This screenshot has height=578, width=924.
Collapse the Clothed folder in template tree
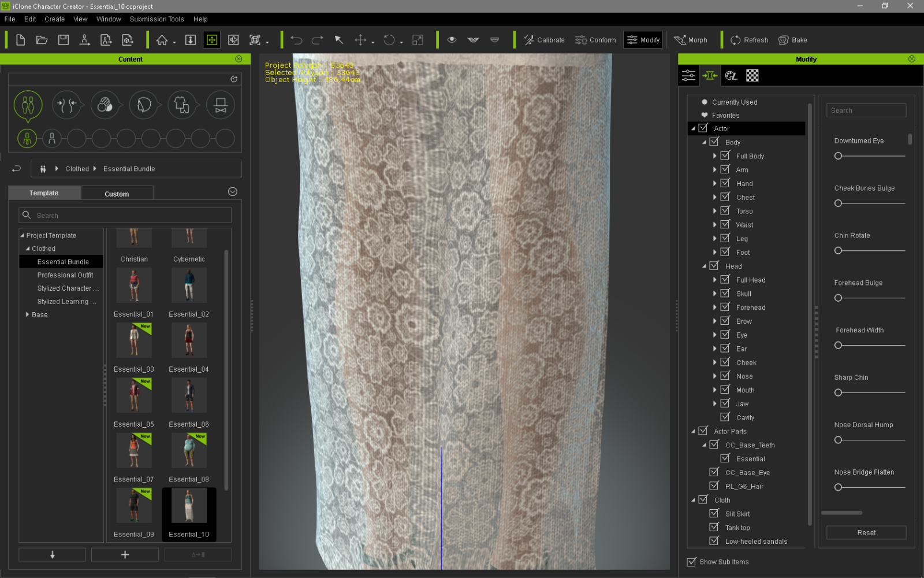tap(27, 249)
